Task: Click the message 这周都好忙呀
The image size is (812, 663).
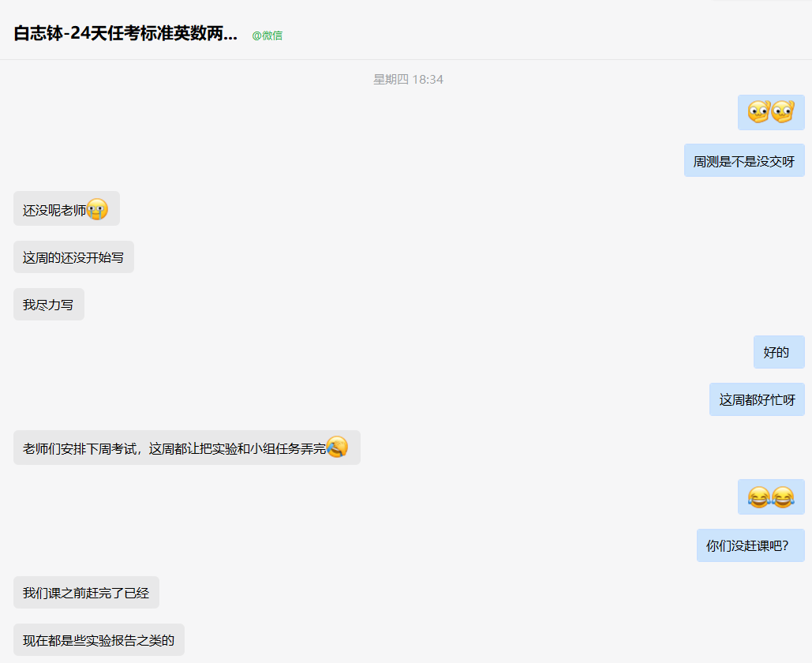Action: (x=757, y=399)
